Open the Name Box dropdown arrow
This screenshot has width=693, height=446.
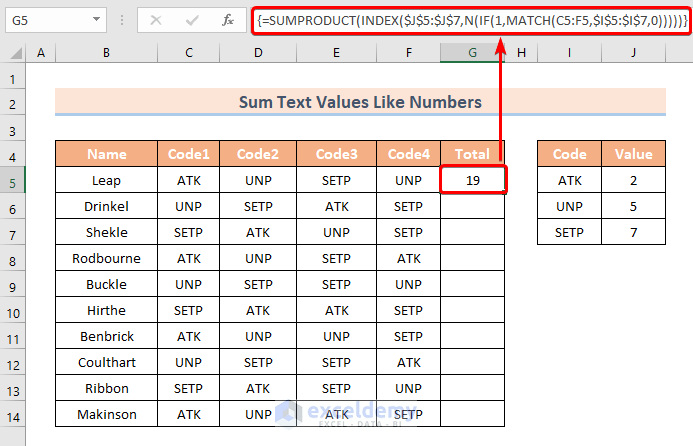[x=95, y=19]
